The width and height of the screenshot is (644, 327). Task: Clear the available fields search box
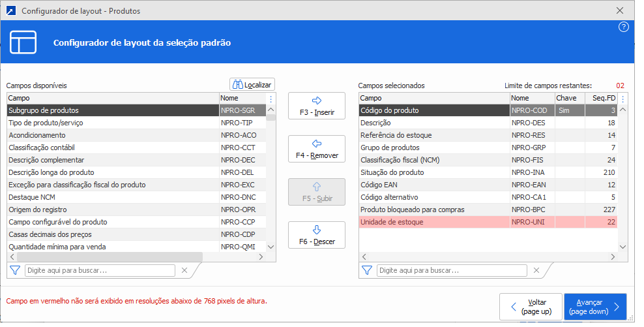[184, 270]
